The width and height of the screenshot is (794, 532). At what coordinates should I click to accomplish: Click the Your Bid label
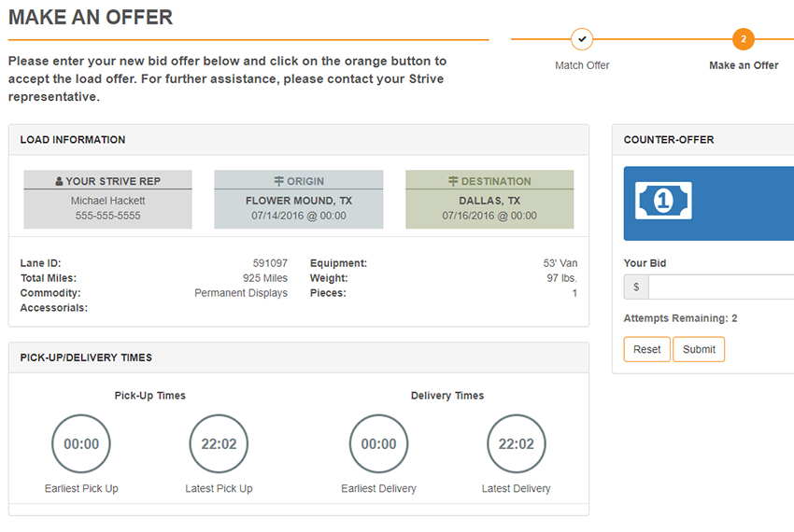645,263
